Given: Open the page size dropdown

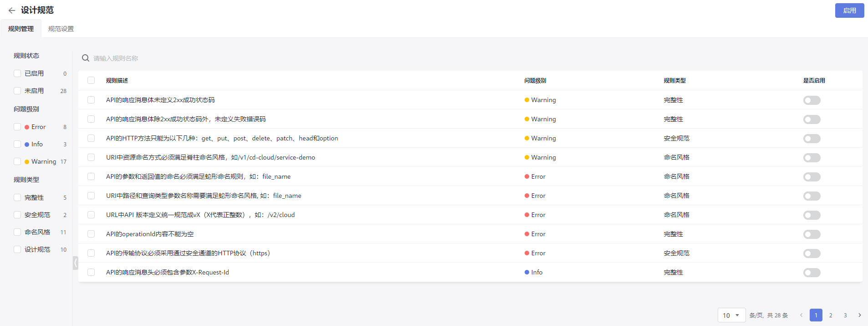Looking at the screenshot, I should click(731, 315).
